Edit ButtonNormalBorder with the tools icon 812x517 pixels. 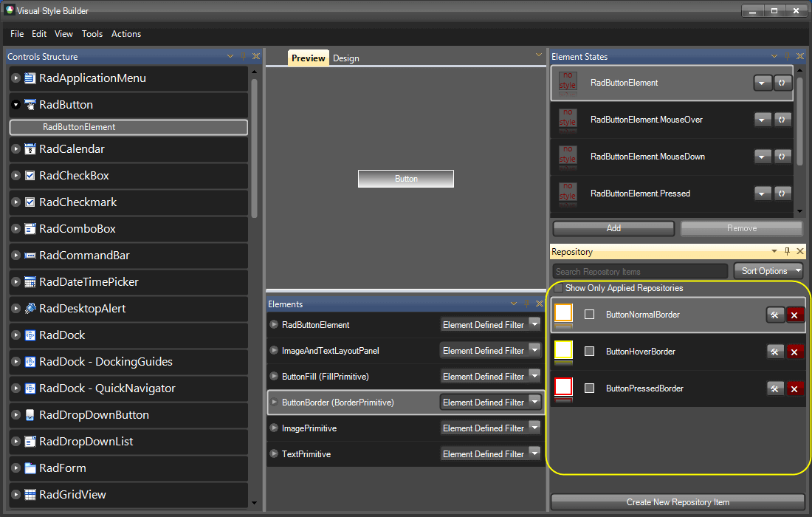point(775,314)
